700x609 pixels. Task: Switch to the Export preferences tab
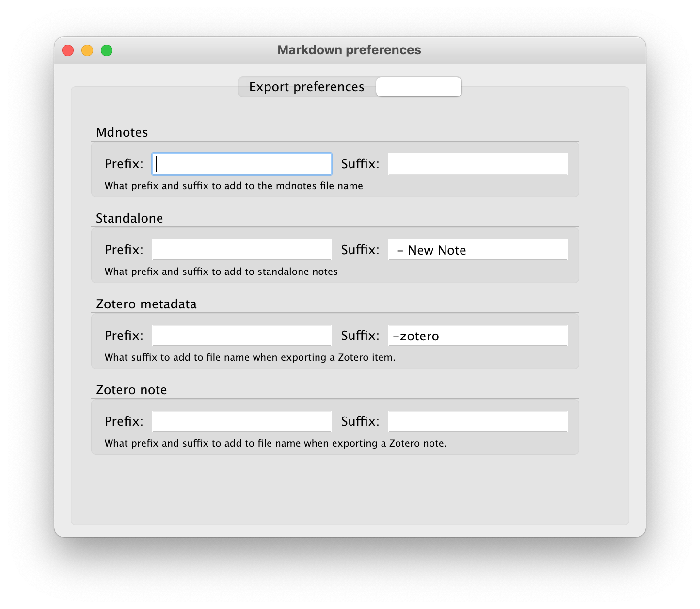tap(306, 87)
